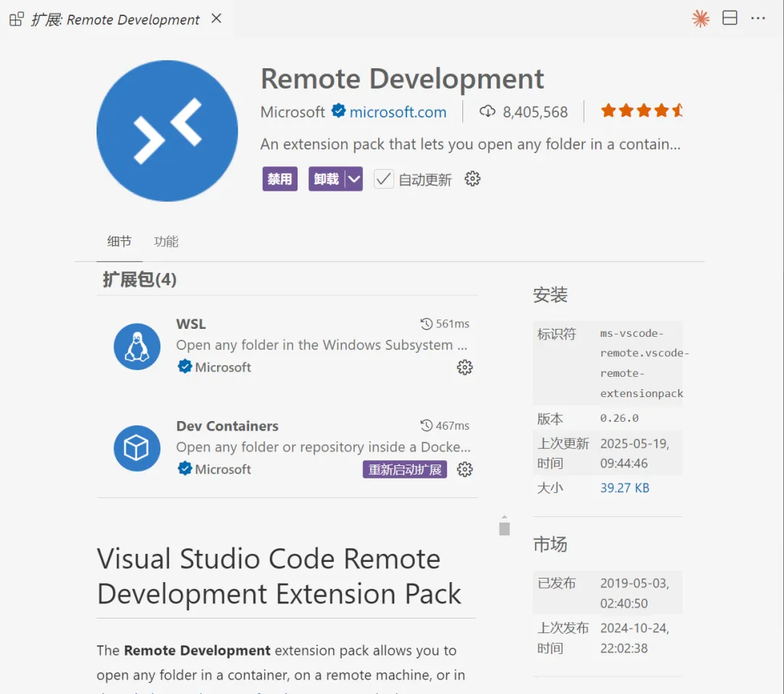Click the 市场 marketplace section heading

point(550,544)
